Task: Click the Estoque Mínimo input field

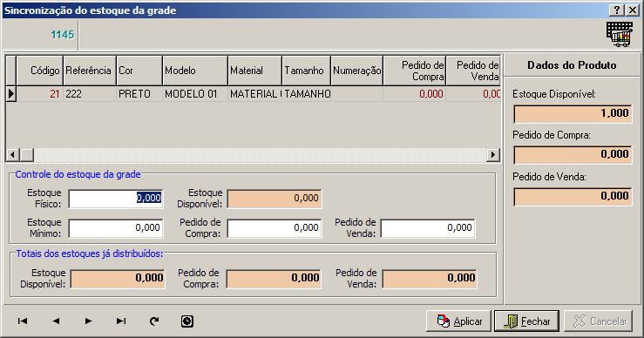Action: (116, 228)
